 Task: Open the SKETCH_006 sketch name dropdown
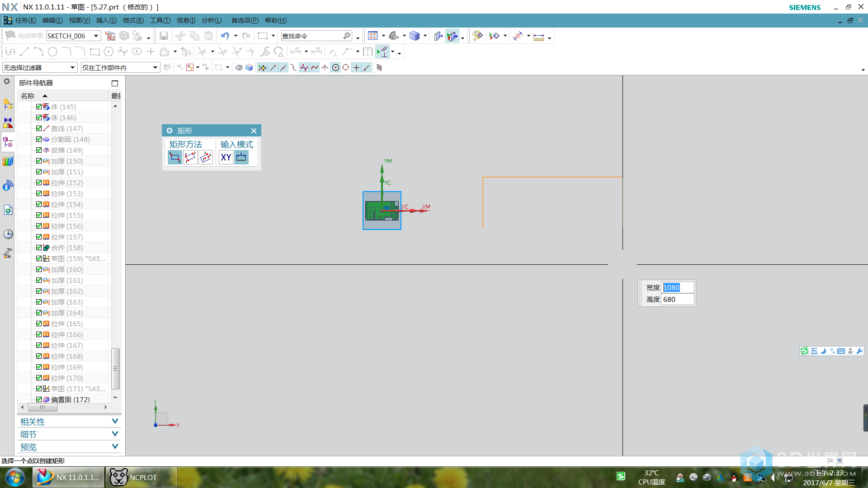tap(96, 36)
